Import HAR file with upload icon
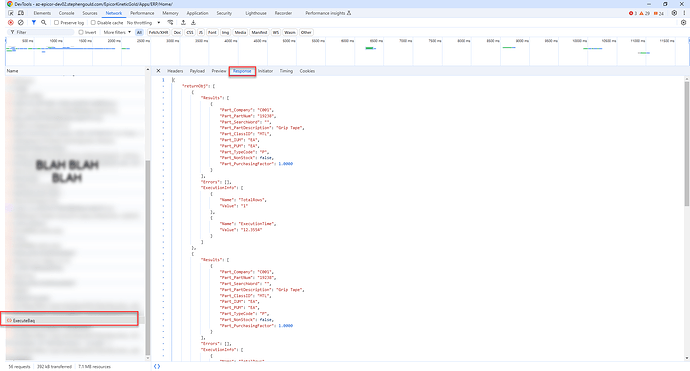This screenshot has height=371, width=690. click(x=184, y=22)
